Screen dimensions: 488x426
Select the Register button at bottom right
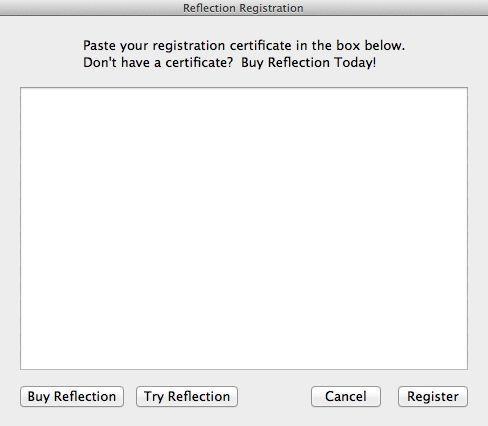(x=433, y=396)
